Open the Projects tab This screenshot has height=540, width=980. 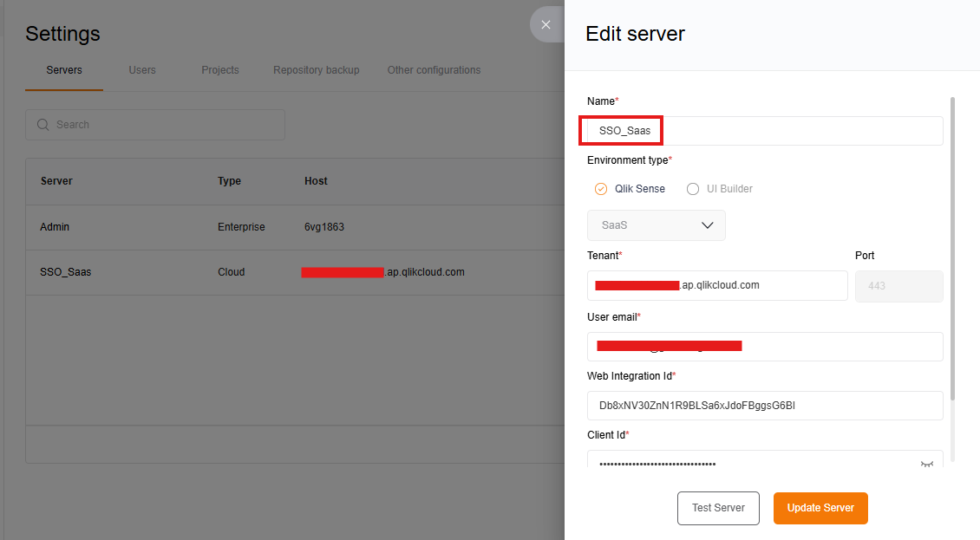point(219,69)
